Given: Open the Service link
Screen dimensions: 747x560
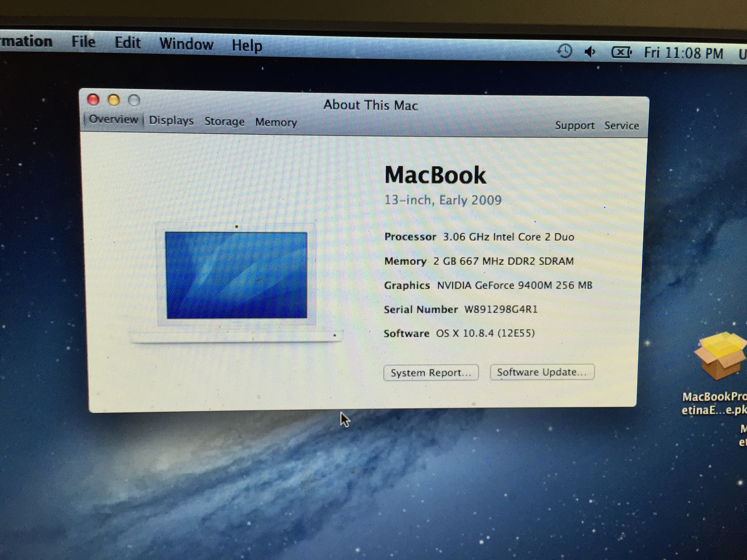Looking at the screenshot, I should click(x=622, y=126).
